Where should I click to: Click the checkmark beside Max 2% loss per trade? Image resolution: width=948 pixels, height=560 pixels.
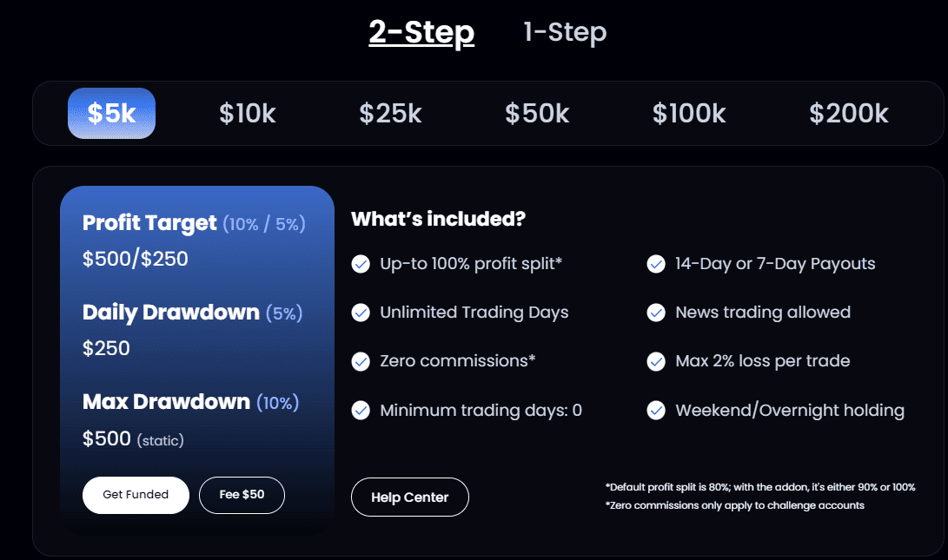pos(656,361)
